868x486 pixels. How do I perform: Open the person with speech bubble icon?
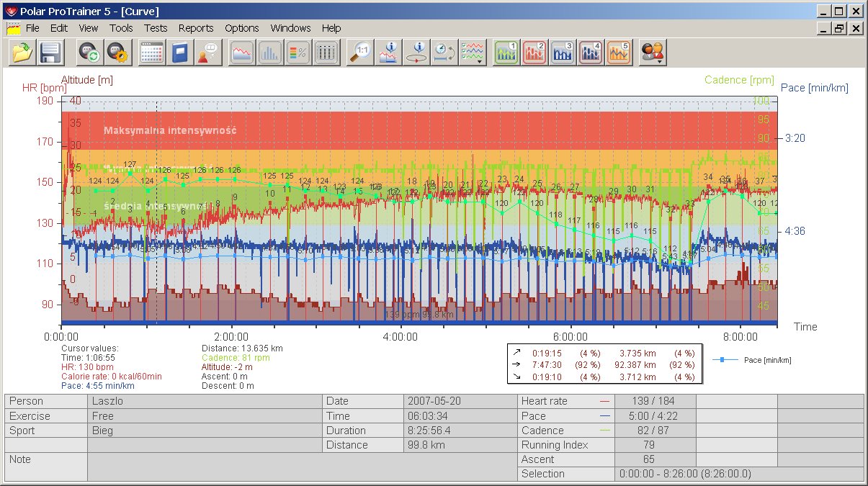[208, 53]
